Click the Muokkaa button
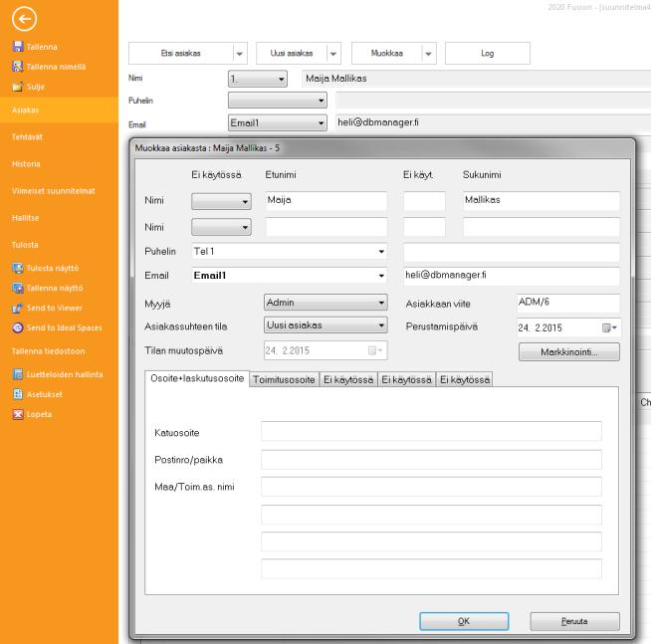Image resolution: width=651 pixels, height=644 pixels. (x=387, y=53)
